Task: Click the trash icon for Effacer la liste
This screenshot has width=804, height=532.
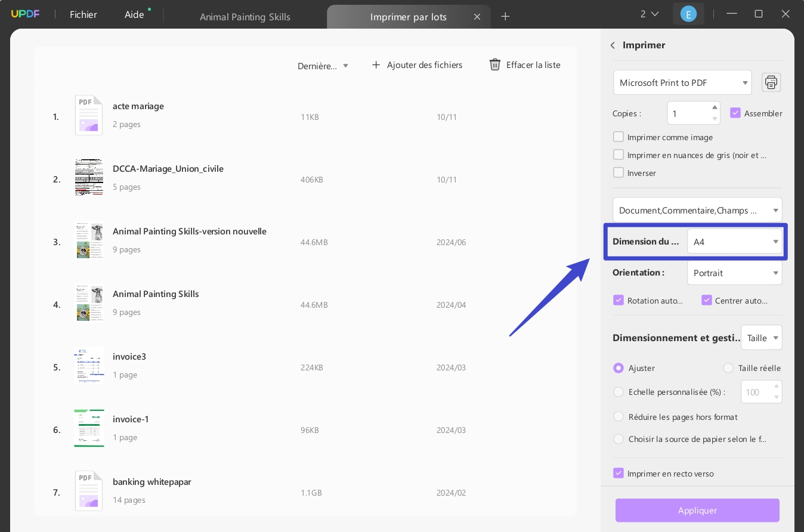Action: [x=495, y=64]
